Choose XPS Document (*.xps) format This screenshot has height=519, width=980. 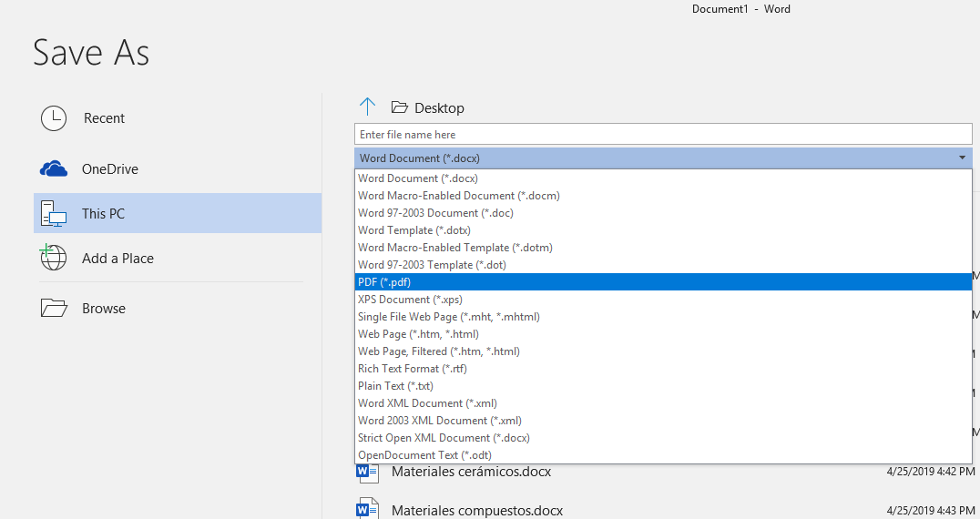663,300
